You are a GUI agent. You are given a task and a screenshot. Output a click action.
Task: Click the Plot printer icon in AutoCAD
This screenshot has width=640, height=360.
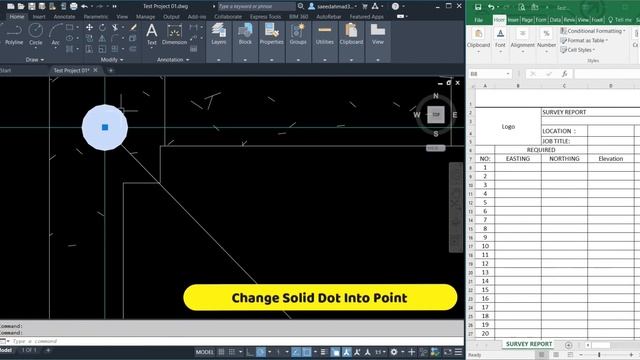tap(73, 6)
